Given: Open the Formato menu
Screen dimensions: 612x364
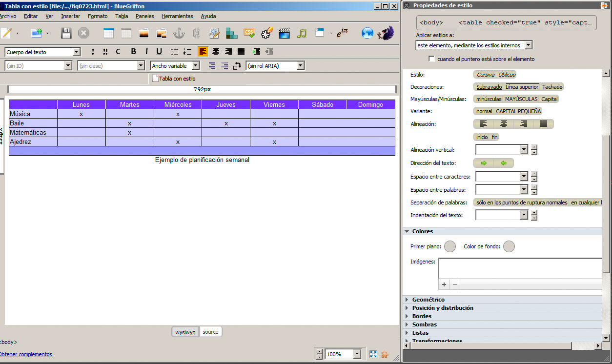Looking at the screenshot, I should [x=98, y=16].
